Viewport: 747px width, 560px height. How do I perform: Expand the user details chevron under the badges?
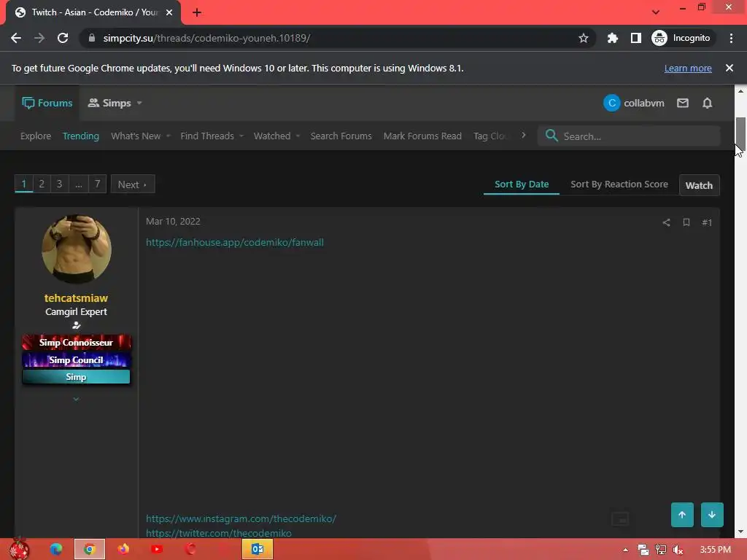(x=76, y=399)
